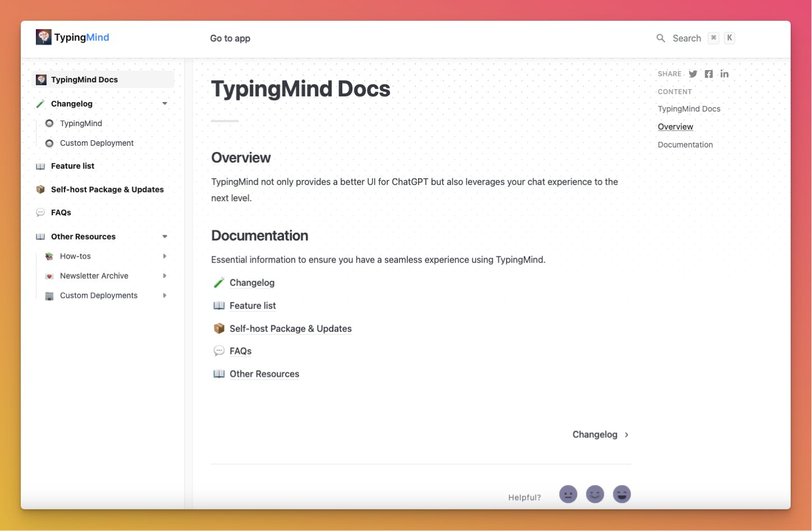
Task: Open Other Resources link in Documentation list
Action: [264, 374]
